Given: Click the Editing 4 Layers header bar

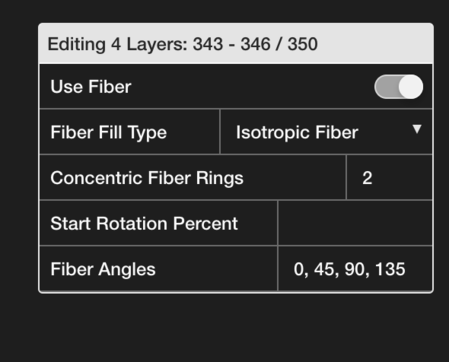Looking at the screenshot, I should [x=236, y=44].
